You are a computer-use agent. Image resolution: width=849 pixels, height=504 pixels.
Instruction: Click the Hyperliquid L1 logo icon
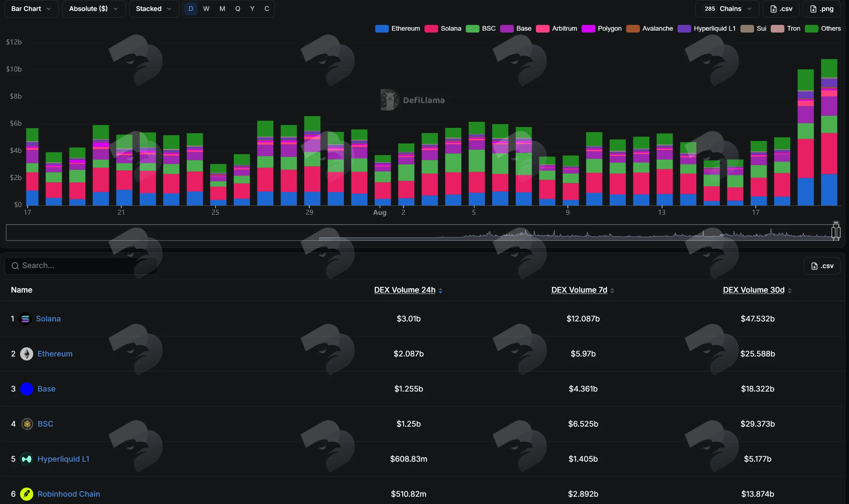tap(27, 459)
